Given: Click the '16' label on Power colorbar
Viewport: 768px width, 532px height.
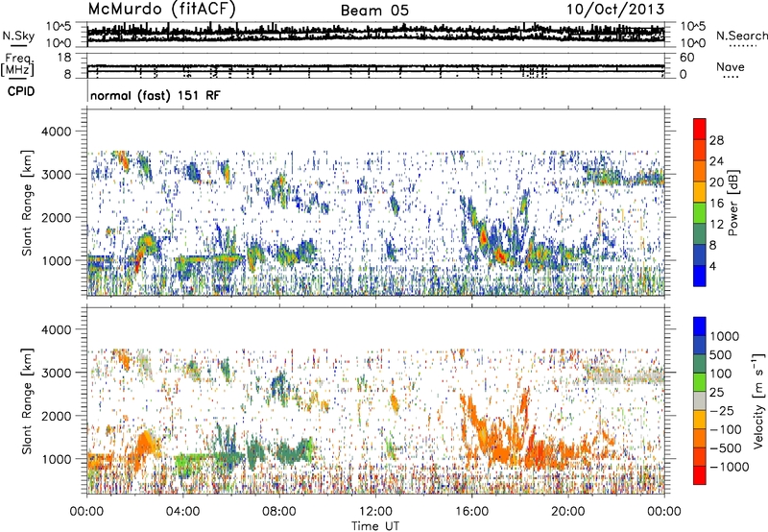Looking at the screenshot, I should point(716,204).
